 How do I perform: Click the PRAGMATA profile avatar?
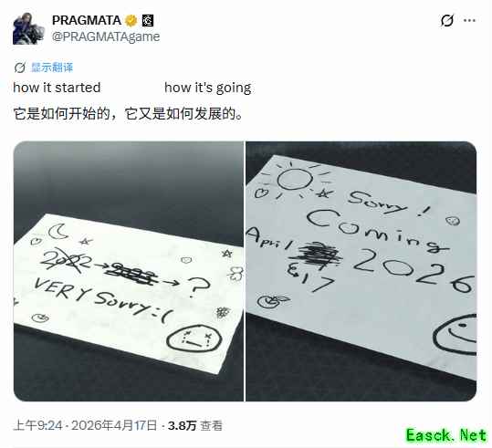tap(28, 29)
